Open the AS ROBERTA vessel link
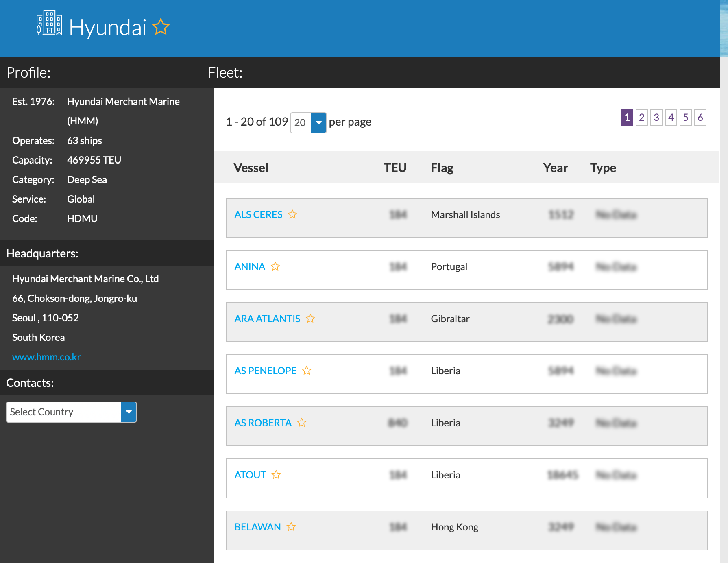The width and height of the screenshot is (728, 563). pos(263,423)
